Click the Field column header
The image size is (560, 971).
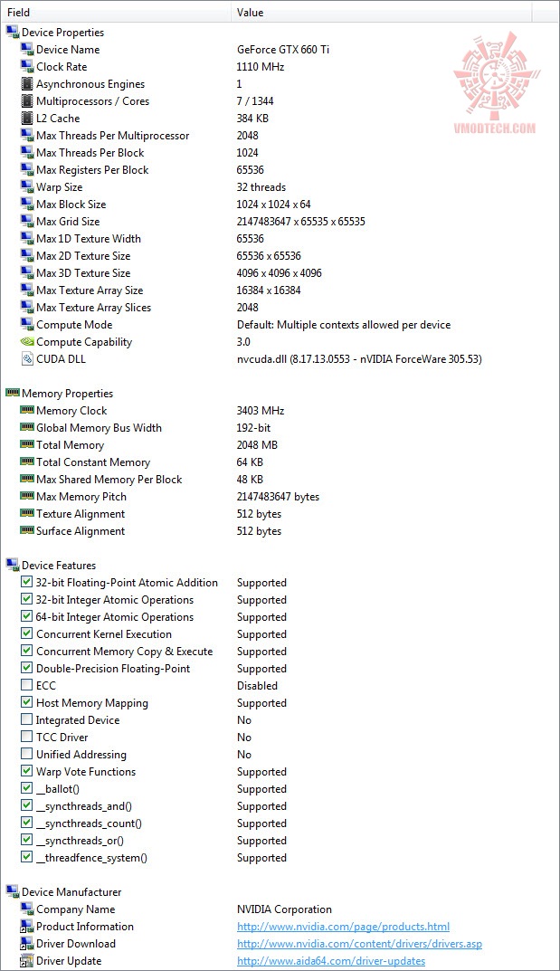coord(117,12)
